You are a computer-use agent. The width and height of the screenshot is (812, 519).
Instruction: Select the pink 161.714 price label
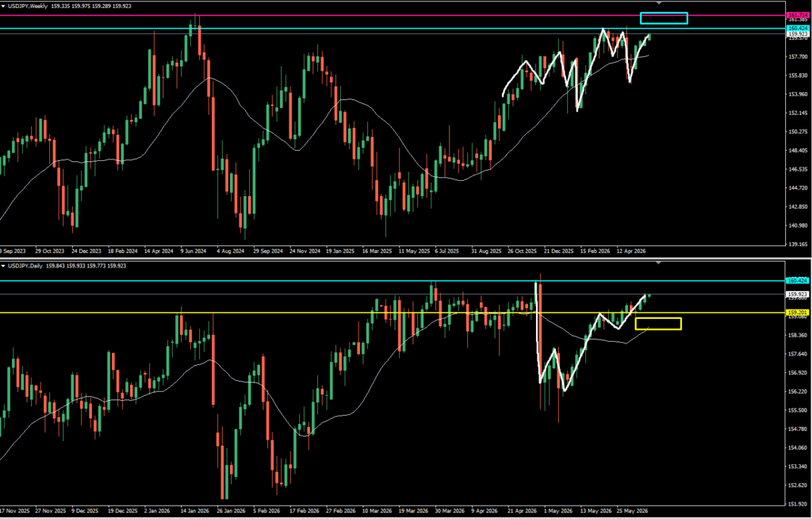pyautogui.click(x=799, y=15)
